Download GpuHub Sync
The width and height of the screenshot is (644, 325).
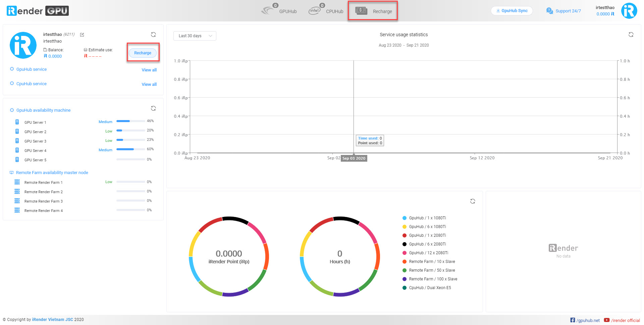click(512, 11)
